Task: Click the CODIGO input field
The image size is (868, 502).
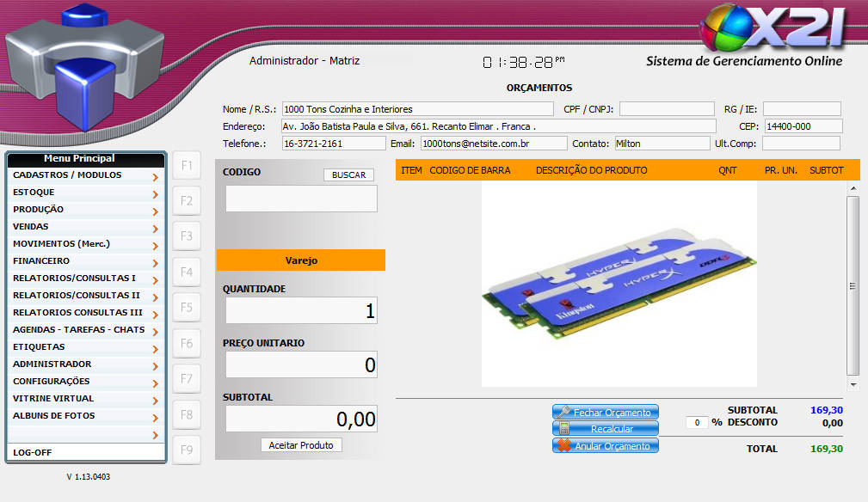Action: 301,199
